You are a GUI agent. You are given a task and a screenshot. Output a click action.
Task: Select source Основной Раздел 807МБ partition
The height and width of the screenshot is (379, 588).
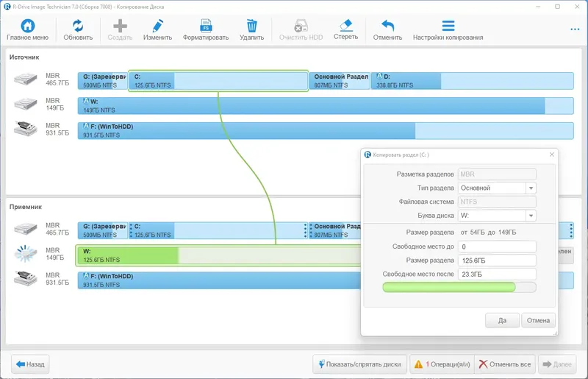coord(340,81)
